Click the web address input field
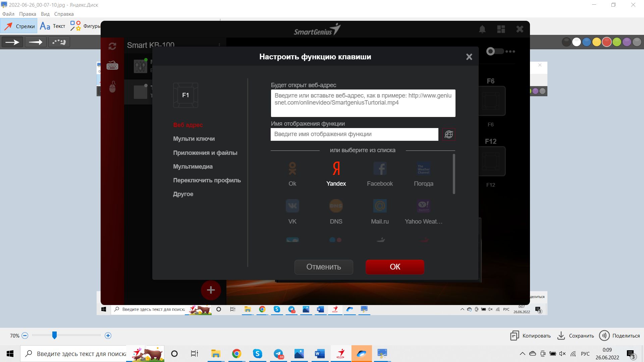The width and height of the screenshot is (644, 362). tap(363, 103)
